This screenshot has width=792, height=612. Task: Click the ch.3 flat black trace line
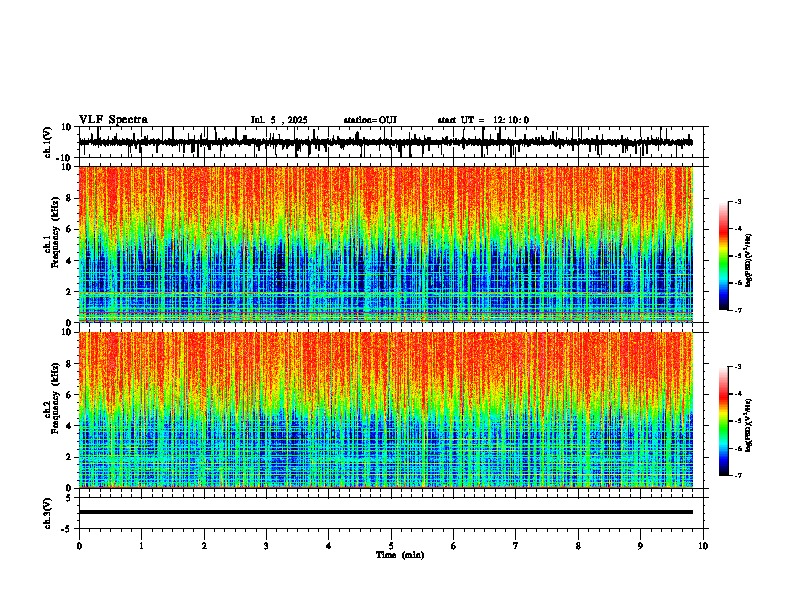click(386, 512)
